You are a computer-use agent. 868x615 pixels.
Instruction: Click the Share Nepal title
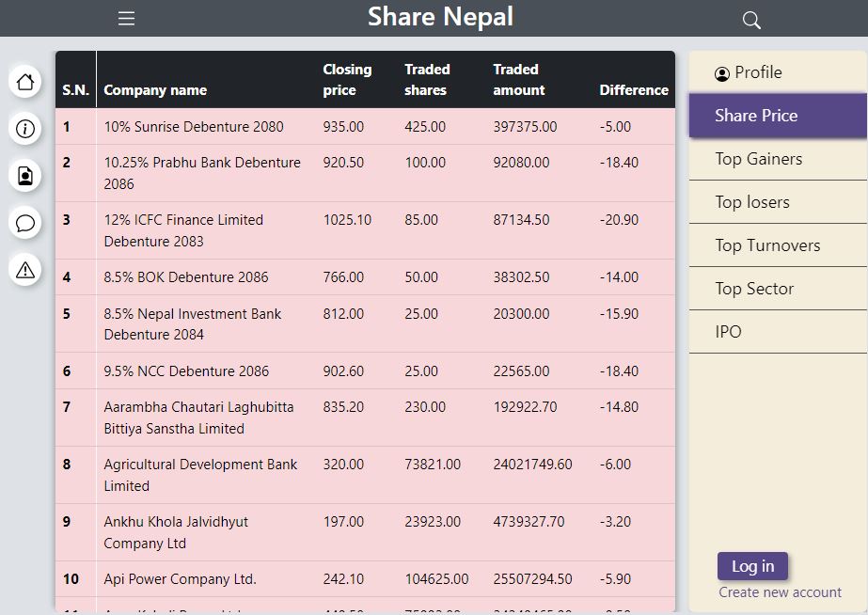pyautogui.click(x=440, y=17)
